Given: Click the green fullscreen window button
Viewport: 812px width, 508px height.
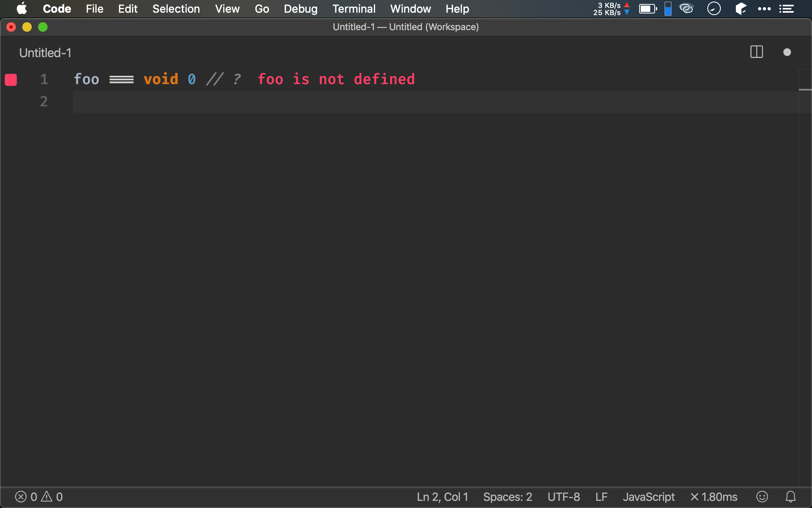Looking at the screenshot, I should tap(43, 27).
